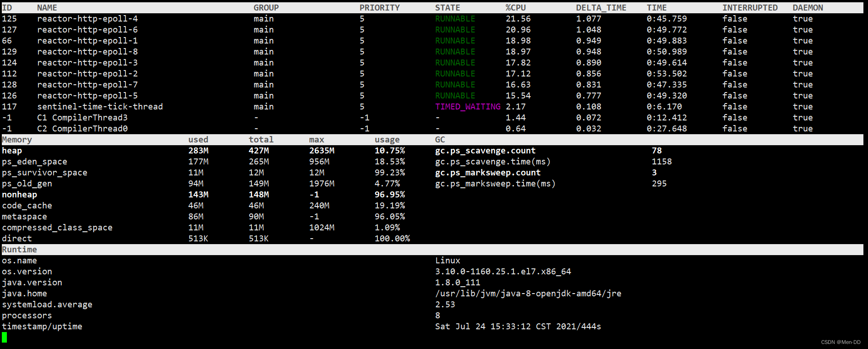Image resolution: width=868 pixels, height=349 pixels.
Task: Click the java.version value 1.8.0_111
Action: pyautogui.click(x=458, y=283)
